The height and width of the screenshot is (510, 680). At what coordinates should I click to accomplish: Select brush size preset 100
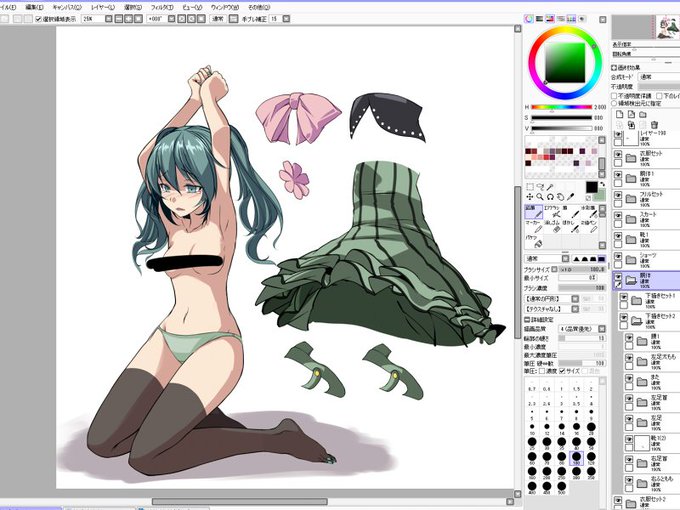click(x=576, y=458)
